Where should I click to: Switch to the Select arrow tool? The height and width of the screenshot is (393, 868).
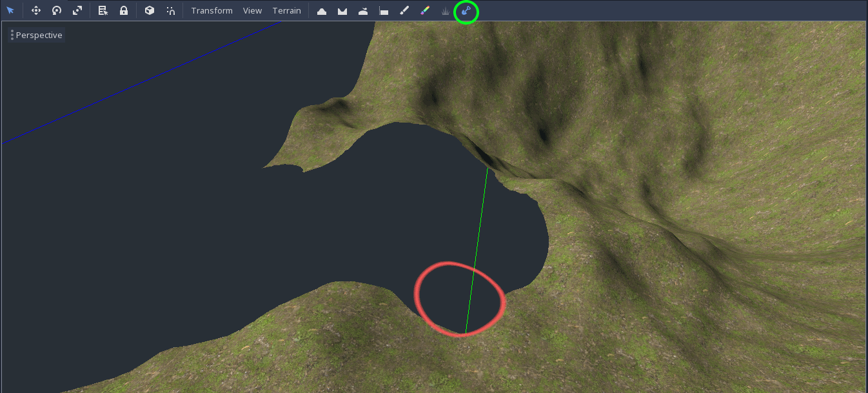pyautogui.click(x=10, y=10)
